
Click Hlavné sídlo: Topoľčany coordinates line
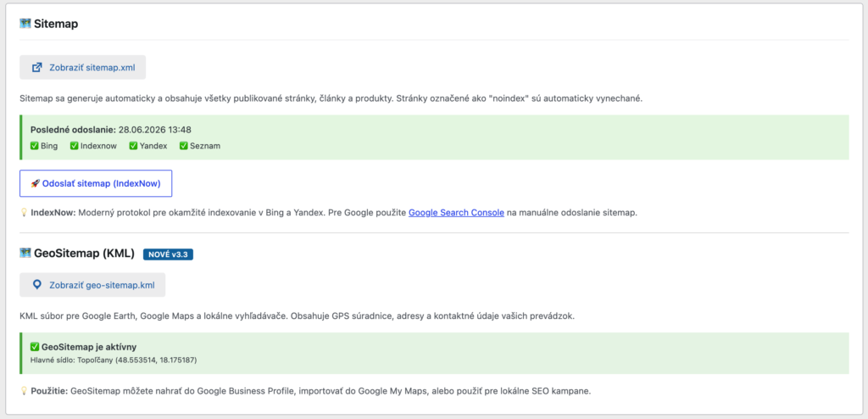[x=114, y=360]
